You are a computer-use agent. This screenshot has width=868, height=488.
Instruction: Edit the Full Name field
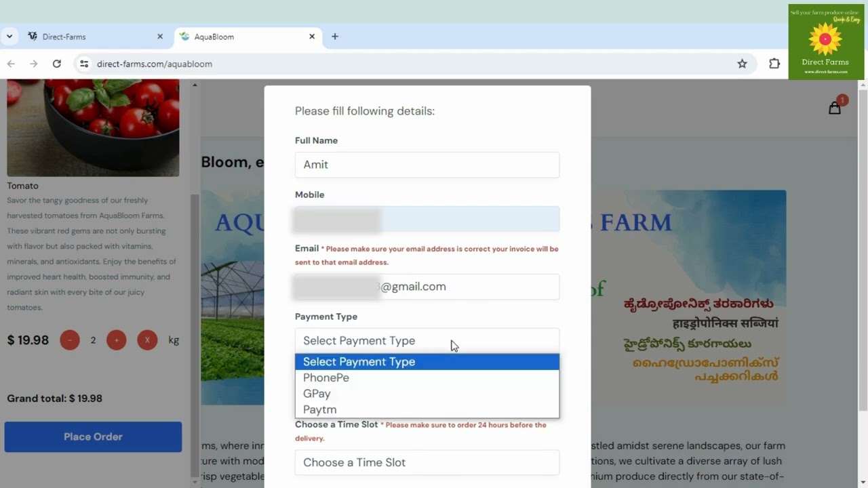pos(427,165)
